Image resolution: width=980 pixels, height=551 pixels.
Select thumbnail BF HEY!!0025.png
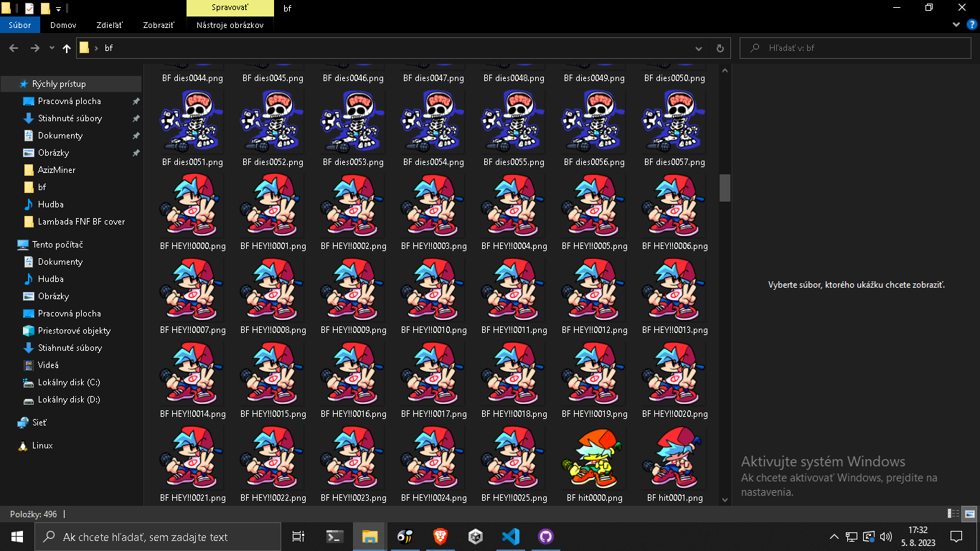point(514,458)
